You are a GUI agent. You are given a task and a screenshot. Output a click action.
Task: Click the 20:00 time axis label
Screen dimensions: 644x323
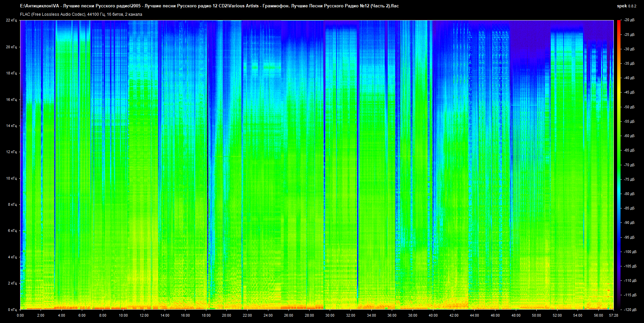[x=226, y=315]
